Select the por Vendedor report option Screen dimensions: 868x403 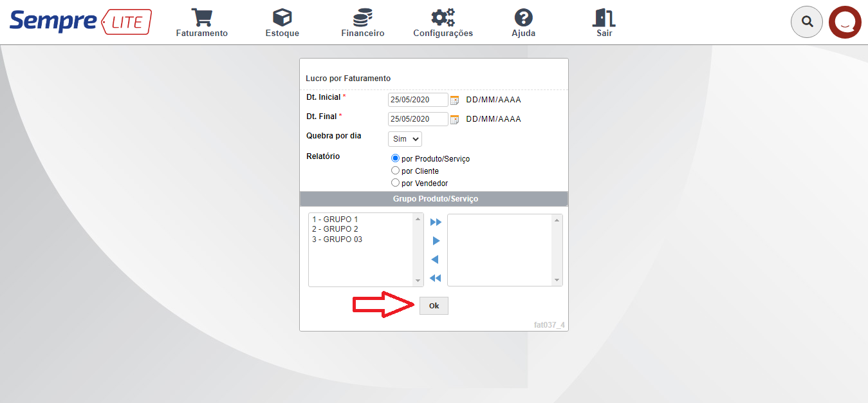pos(395,182)
